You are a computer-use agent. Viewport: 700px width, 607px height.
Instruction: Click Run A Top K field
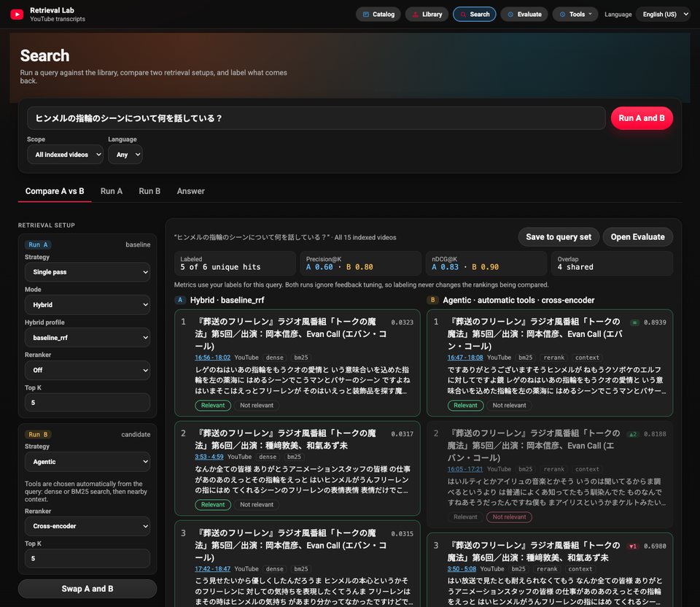click(x=87, y=403)
